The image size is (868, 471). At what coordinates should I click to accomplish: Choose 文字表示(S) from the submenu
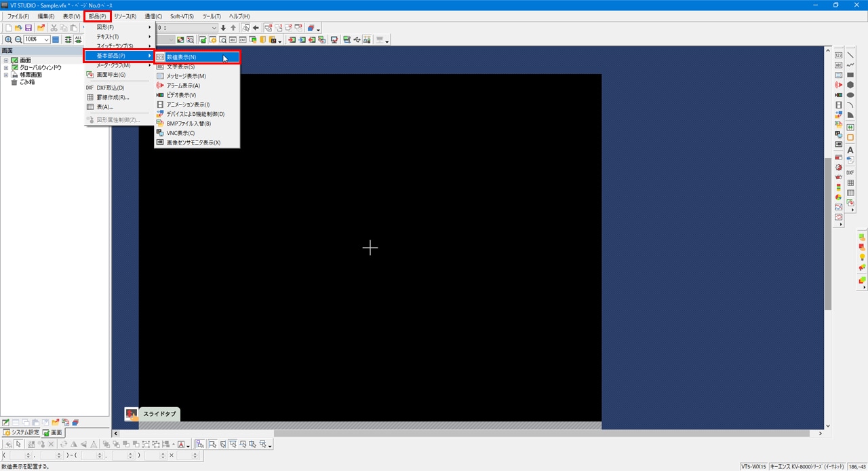click(x=181, y=67)
